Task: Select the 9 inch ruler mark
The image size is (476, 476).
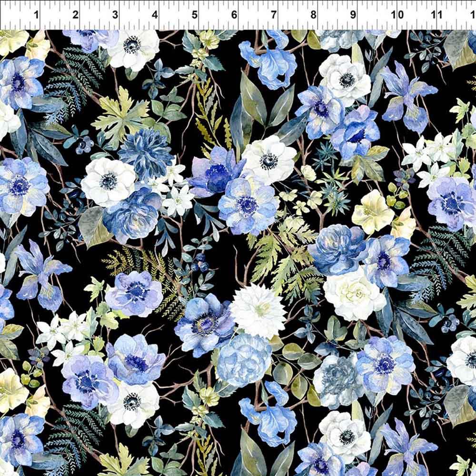Action: click(353, 15)
